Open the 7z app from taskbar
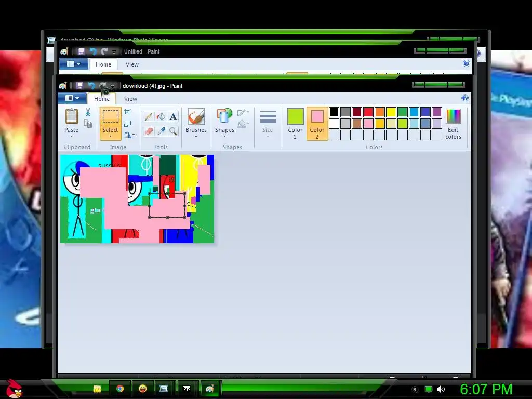 (187, 389)
